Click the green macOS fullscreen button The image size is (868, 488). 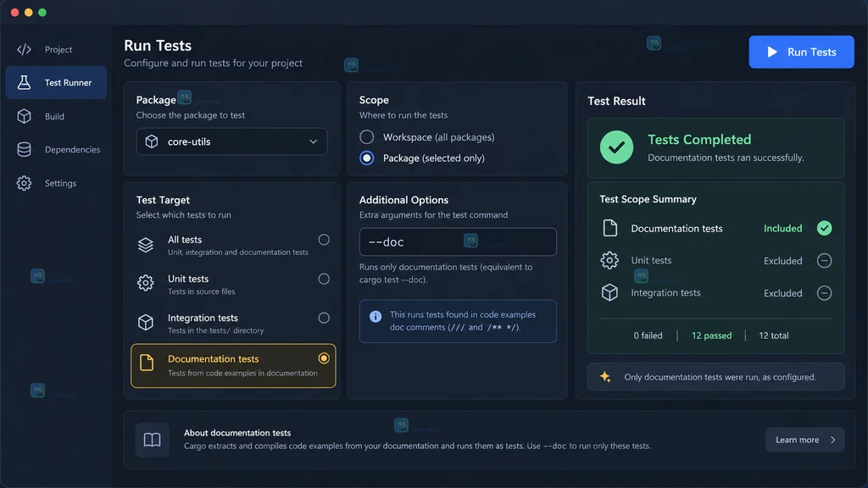42,12
